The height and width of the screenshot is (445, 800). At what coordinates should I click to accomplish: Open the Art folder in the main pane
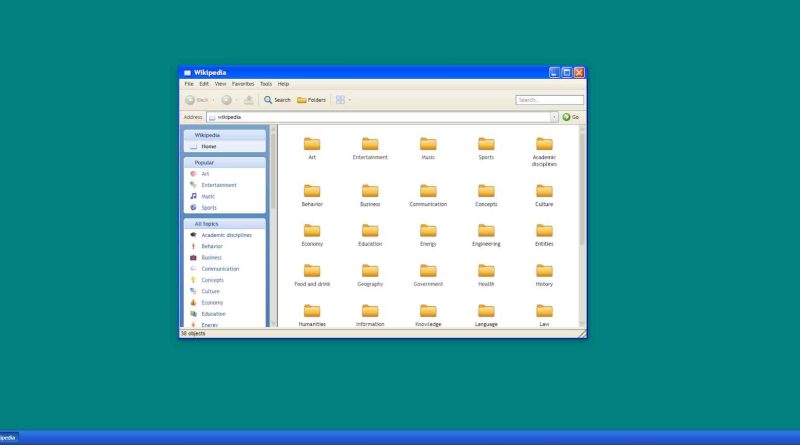[312, 149]
